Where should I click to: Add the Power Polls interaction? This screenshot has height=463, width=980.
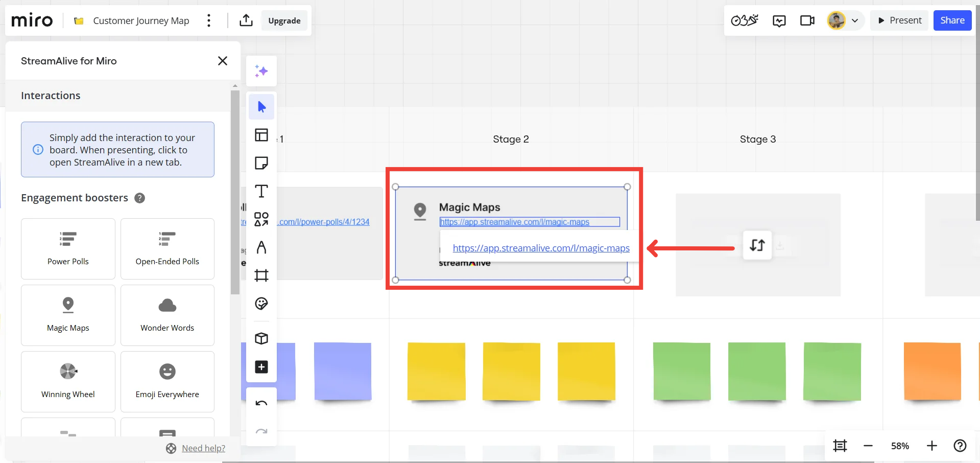point(68,249)
